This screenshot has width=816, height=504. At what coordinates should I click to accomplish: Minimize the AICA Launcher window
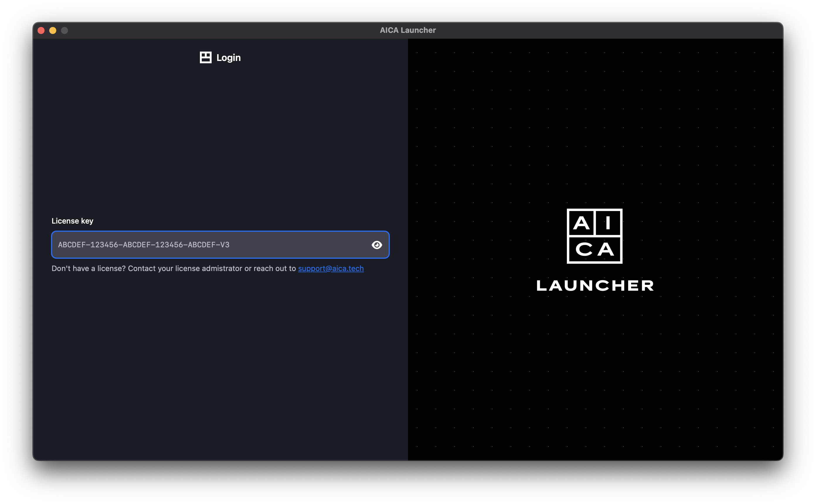tap(53, 31)
